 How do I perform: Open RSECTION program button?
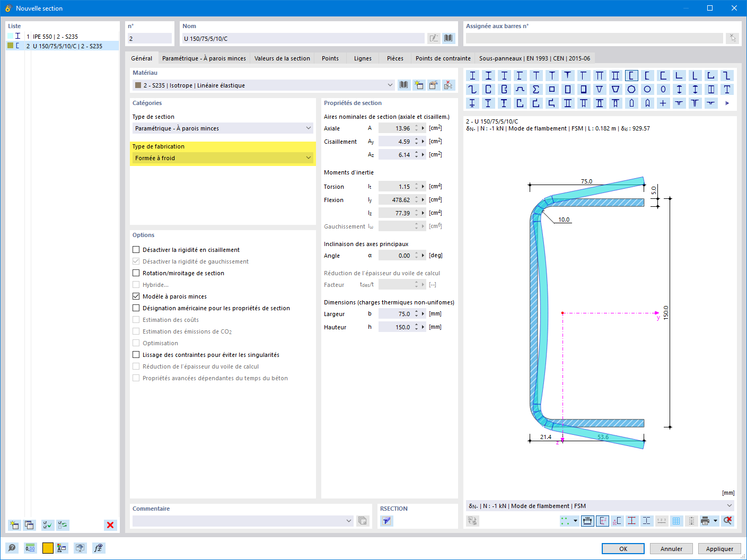coord(387,521)
